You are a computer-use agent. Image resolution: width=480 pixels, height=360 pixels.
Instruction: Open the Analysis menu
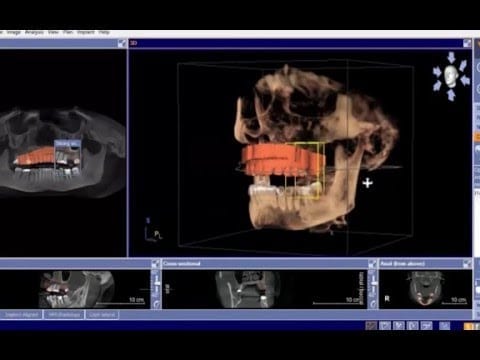34,33
